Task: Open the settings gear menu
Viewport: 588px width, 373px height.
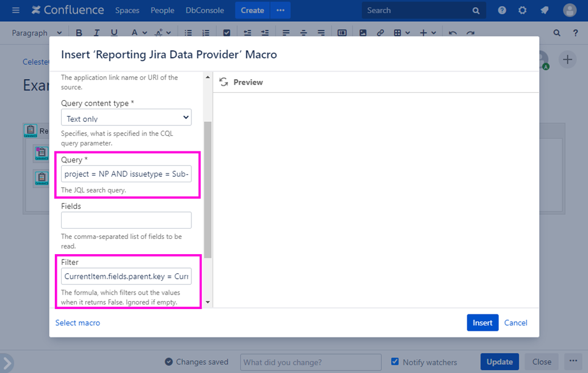Action: (522, 10)
